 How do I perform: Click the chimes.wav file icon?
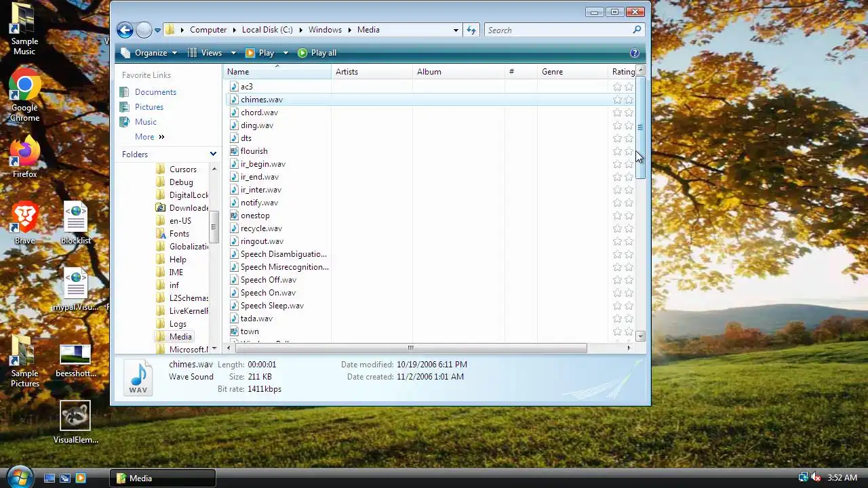pos(234,100)
